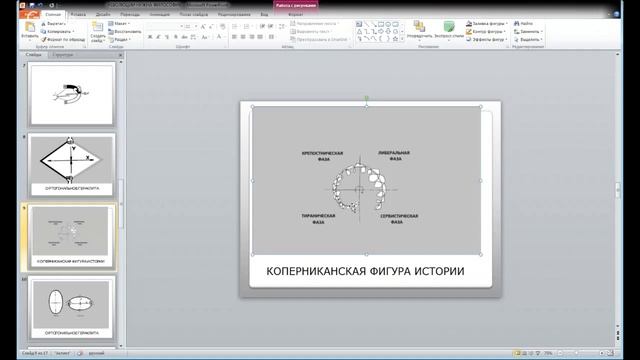Click the Save icon in quick access toolbar
Viewport: 640px width, 360px height.
(x=32, y=5)
